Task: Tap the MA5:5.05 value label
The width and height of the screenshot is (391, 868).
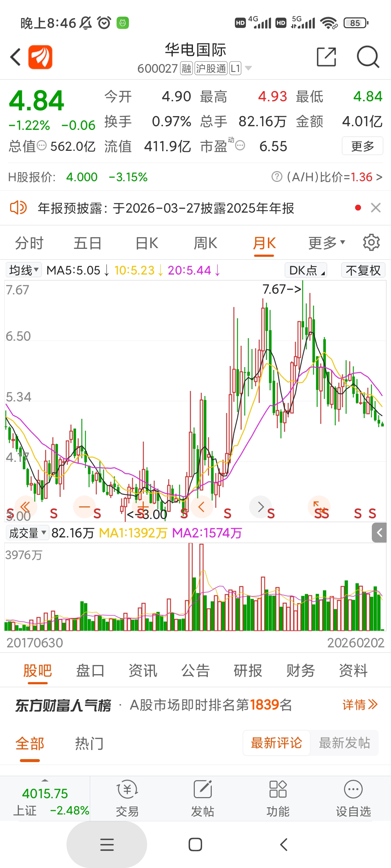Action: coord(73,270)
